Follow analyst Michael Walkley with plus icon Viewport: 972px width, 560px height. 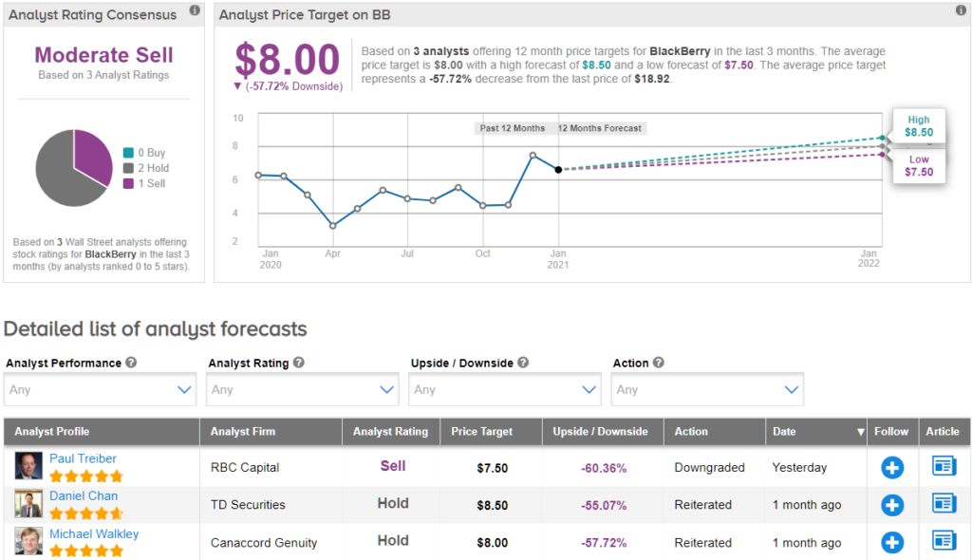point(892,543)
